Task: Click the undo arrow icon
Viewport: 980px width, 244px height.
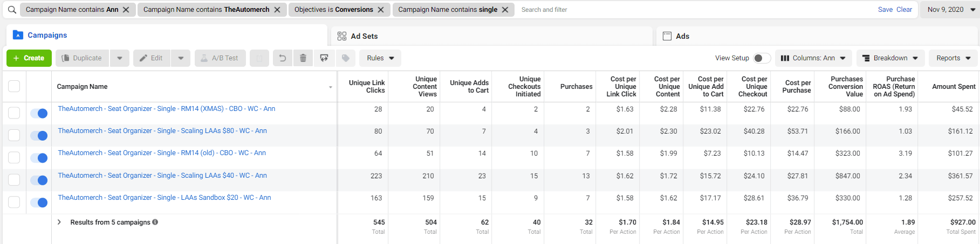Action: tap(282, 58)
